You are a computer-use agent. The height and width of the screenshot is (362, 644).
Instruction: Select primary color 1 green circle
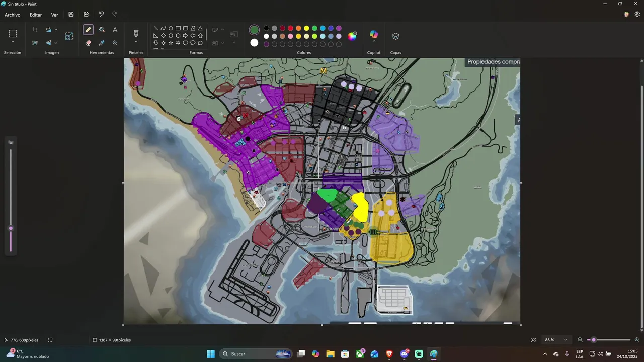(x=254, y=30)
